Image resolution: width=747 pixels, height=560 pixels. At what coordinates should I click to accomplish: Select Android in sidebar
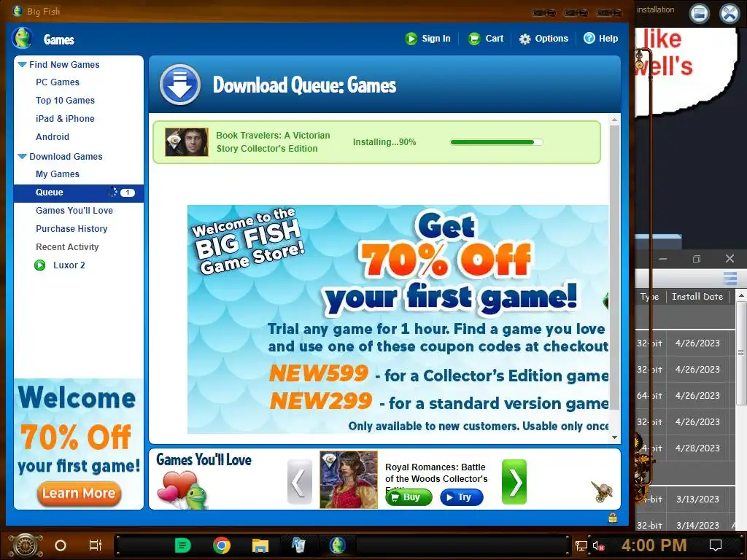[53, 136]
